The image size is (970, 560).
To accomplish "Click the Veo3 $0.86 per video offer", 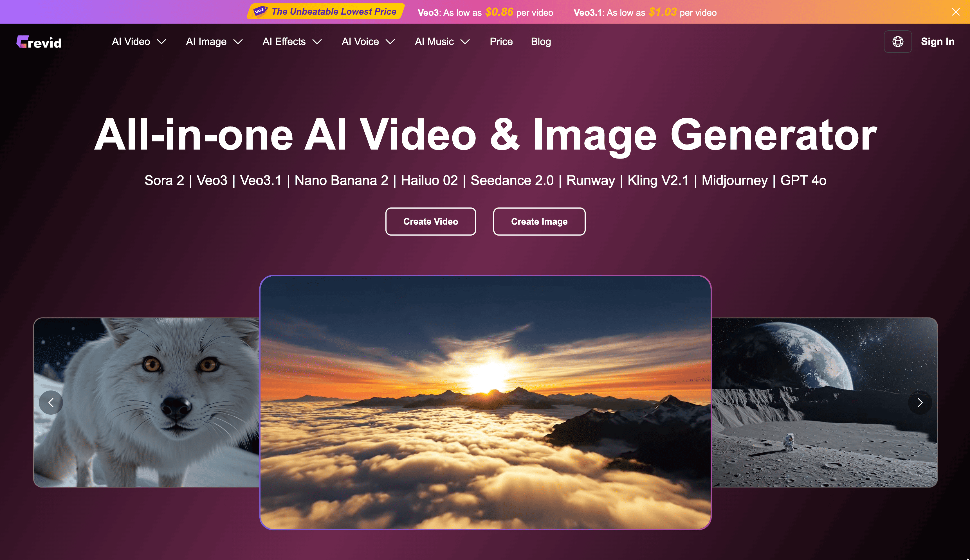I will [x=485, y=12].
